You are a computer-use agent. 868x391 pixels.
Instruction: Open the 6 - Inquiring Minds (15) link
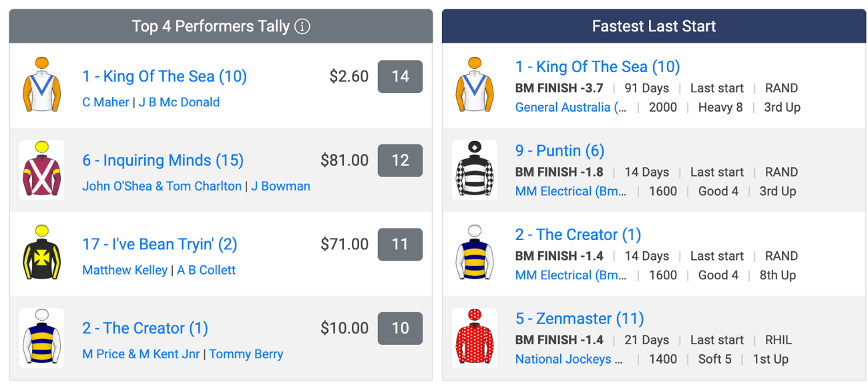click(x=163, y=160)
